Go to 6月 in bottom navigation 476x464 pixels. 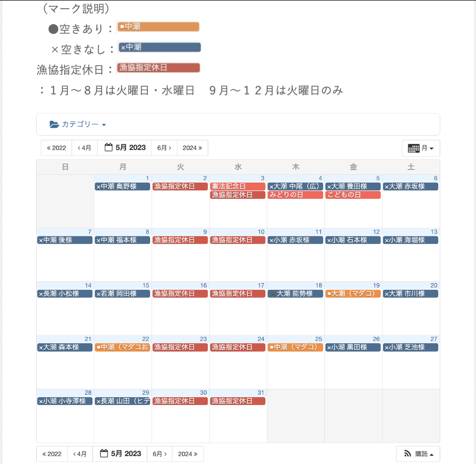pos(160,454)
